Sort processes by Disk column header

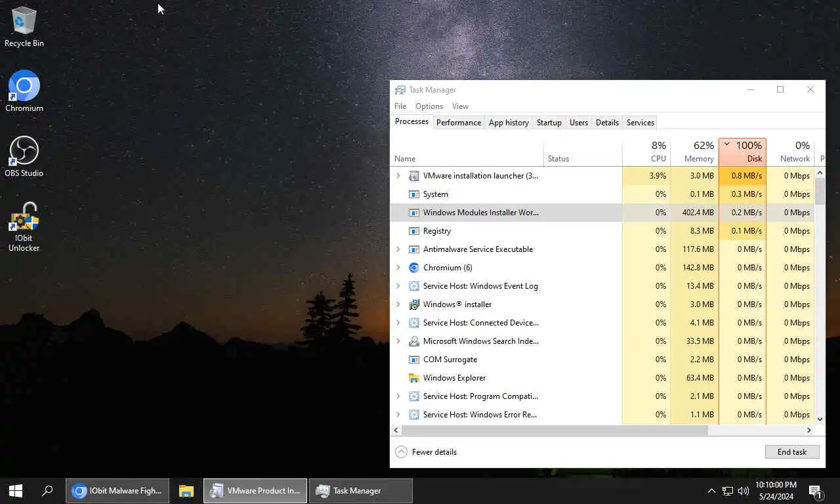[742, 152]
